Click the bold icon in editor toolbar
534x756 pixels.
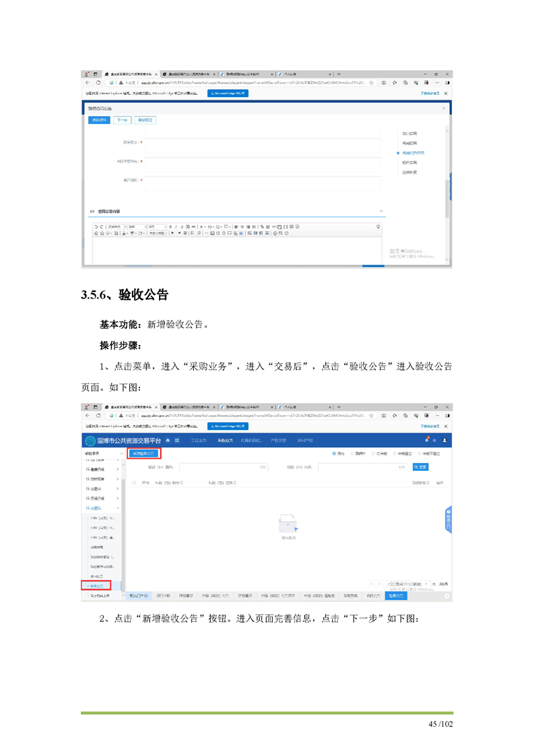coord(171,226)
